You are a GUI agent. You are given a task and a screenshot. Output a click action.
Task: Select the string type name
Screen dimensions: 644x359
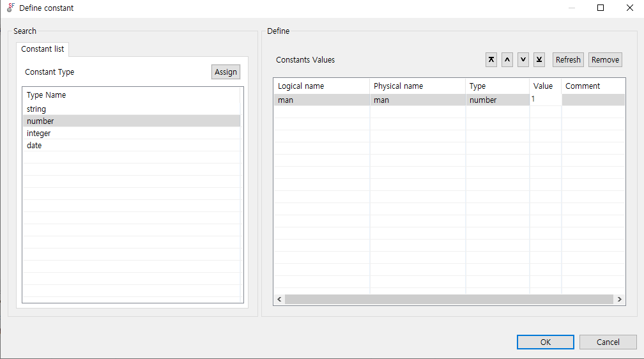pos(36,109)
